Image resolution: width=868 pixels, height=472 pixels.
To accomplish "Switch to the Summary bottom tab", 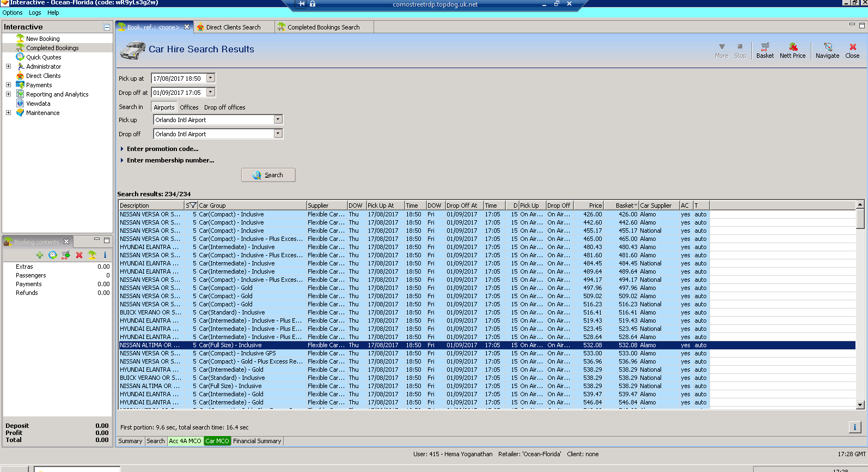I will 130,441.
